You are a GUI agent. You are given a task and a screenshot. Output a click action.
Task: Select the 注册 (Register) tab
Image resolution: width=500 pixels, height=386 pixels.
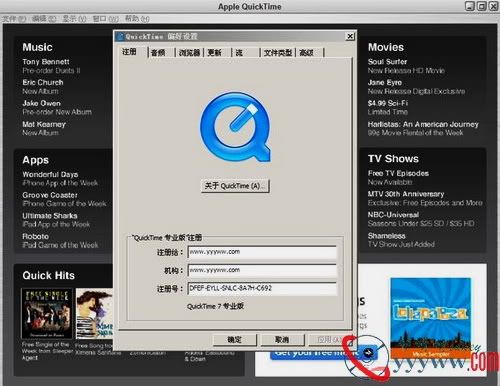click(130, 52)
